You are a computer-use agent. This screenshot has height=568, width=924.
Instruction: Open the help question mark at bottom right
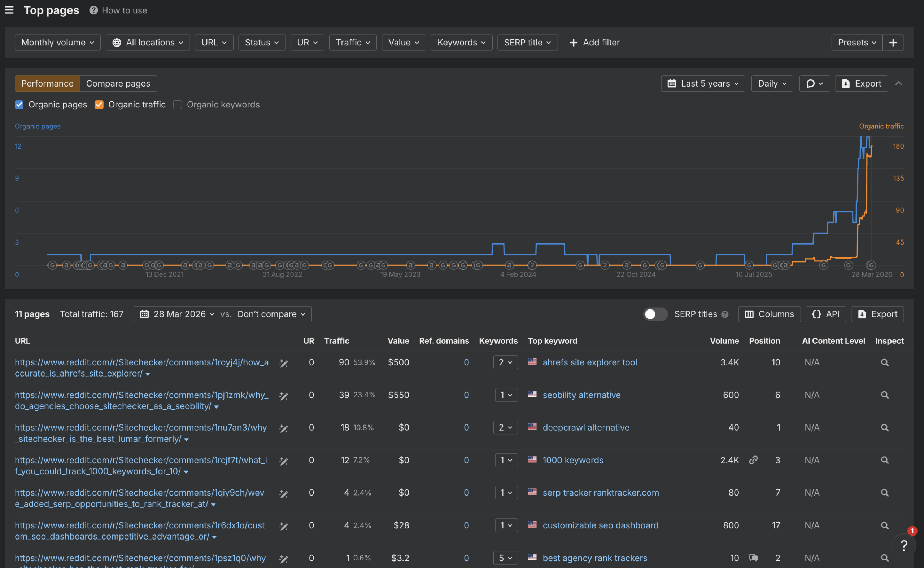(905, 545)
